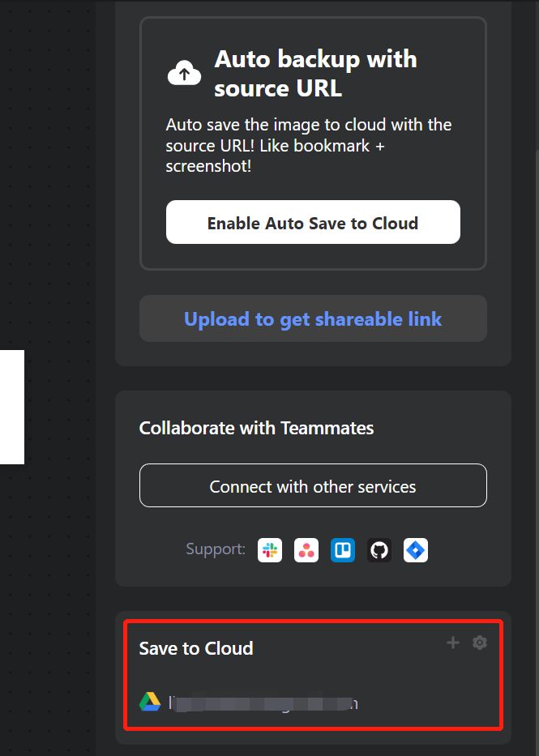The image size is (539, 756).
Task: Click the Trello support icon
Action: 343,550
